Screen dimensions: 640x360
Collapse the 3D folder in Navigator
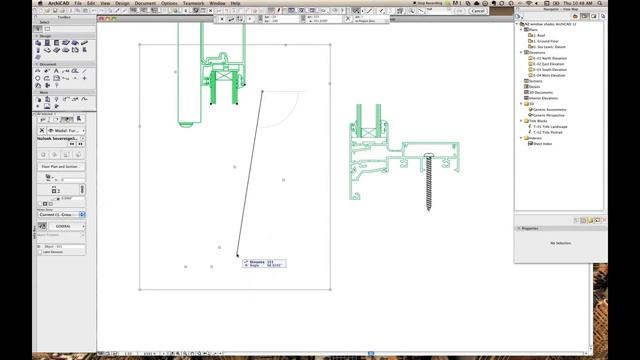(x=521, y=104)
